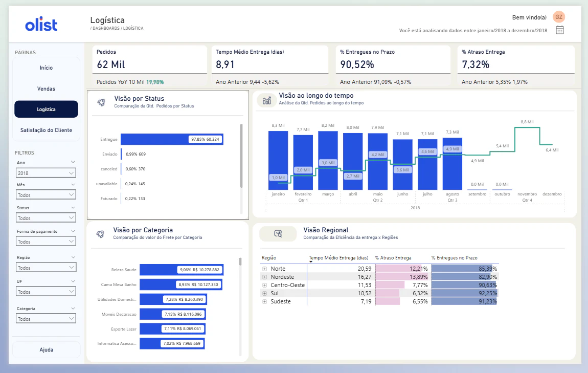Click the Visão Regional search icon
The image size is (588, 373).
[x=278, y=234]
